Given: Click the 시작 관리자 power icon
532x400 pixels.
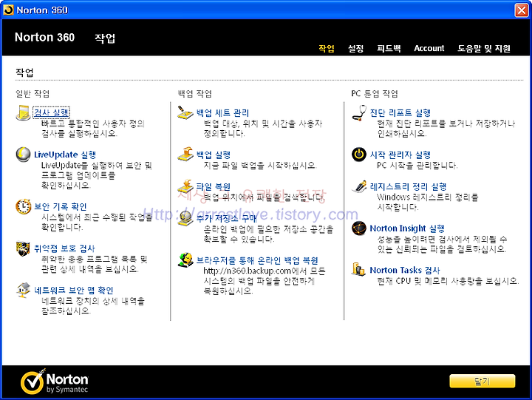Looking at the screenshot, I should (x=359, y=155).
